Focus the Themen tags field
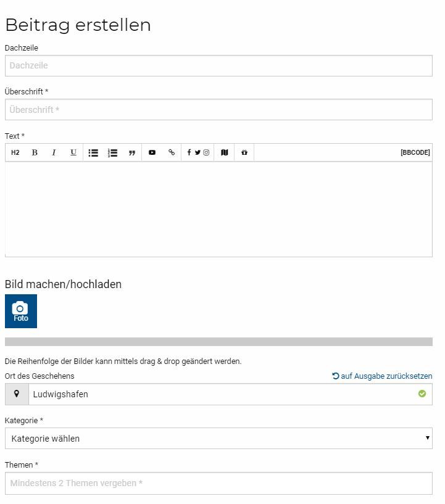Image resolution: width=445 pixels, height=504 pixels. click(x=218, y=483)
